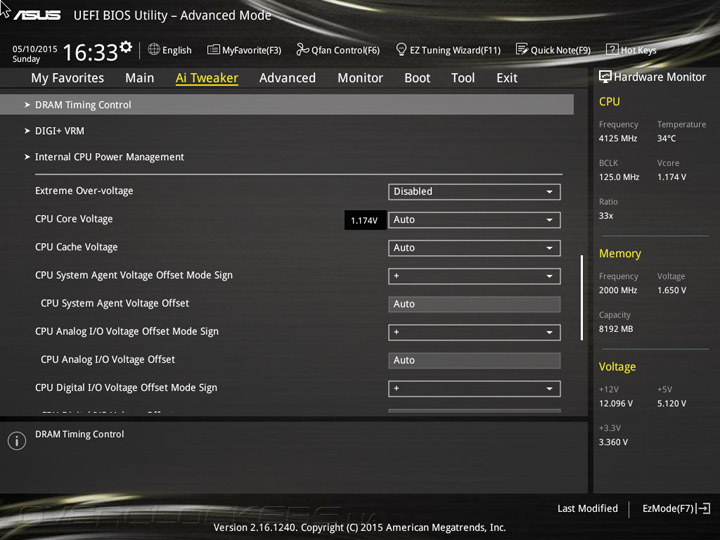The image size is (720, 540).
Task: Click CPU temperature 34°C value
Action: click(x=666, y=138)
